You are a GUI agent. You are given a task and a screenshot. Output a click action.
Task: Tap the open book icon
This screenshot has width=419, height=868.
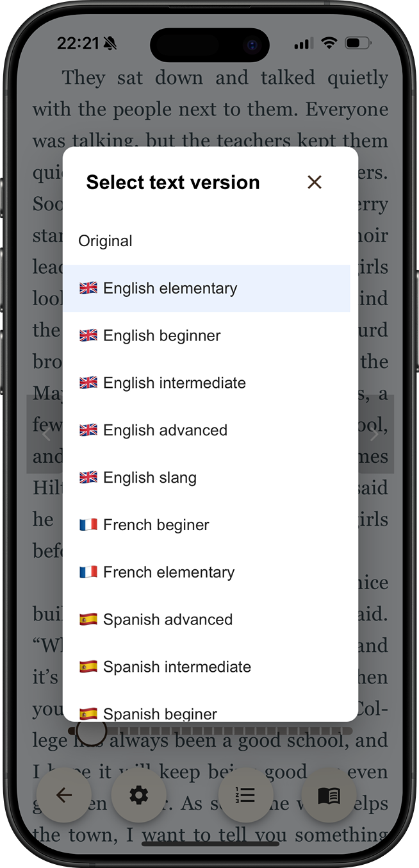click(x=329, y=796)
